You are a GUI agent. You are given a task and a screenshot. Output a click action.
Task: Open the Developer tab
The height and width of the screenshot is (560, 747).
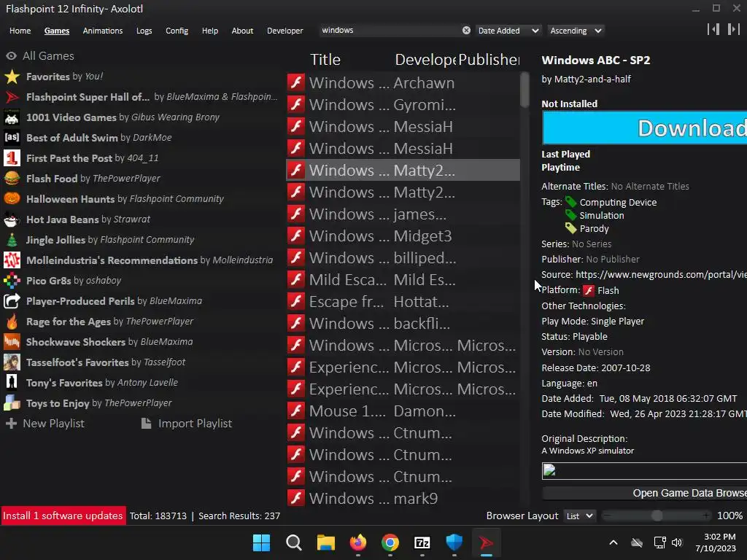coord(285,31)
